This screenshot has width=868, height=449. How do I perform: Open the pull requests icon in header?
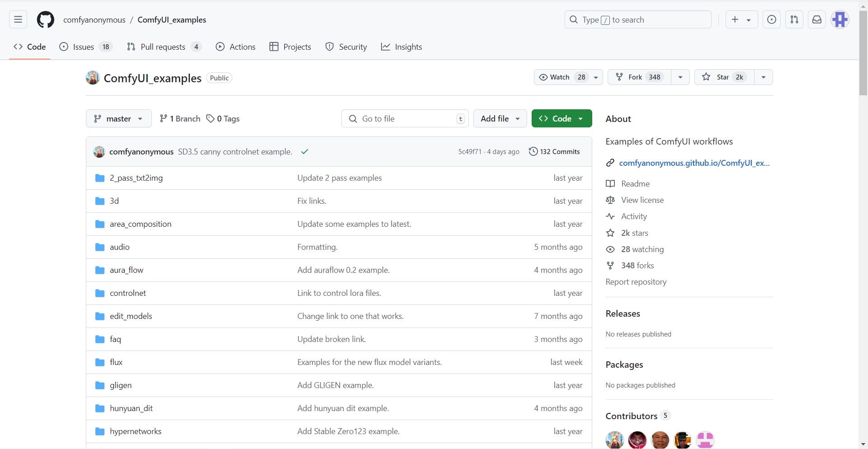794,19
